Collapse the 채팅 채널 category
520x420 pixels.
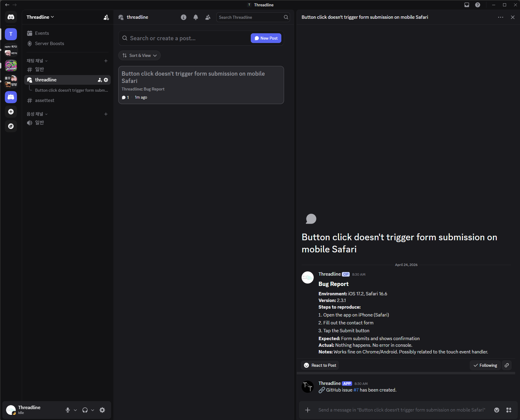click(x=37, y=61)
